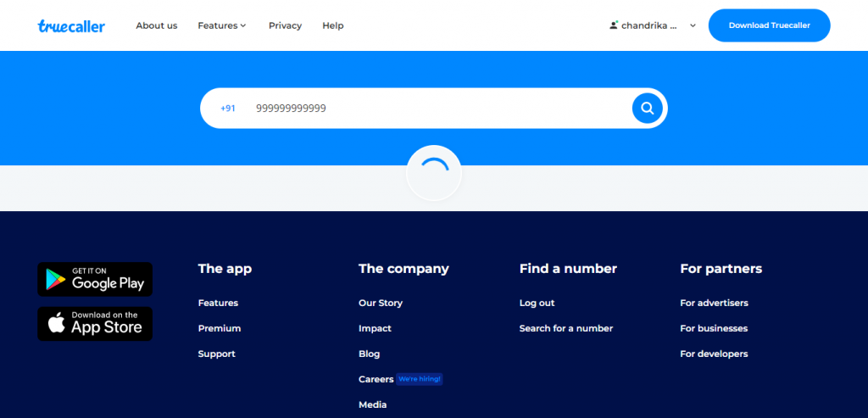Image resolution: width=868 pixels, height=418 pixels.
Task: Open footer Features link
Action: pos(218,303)
